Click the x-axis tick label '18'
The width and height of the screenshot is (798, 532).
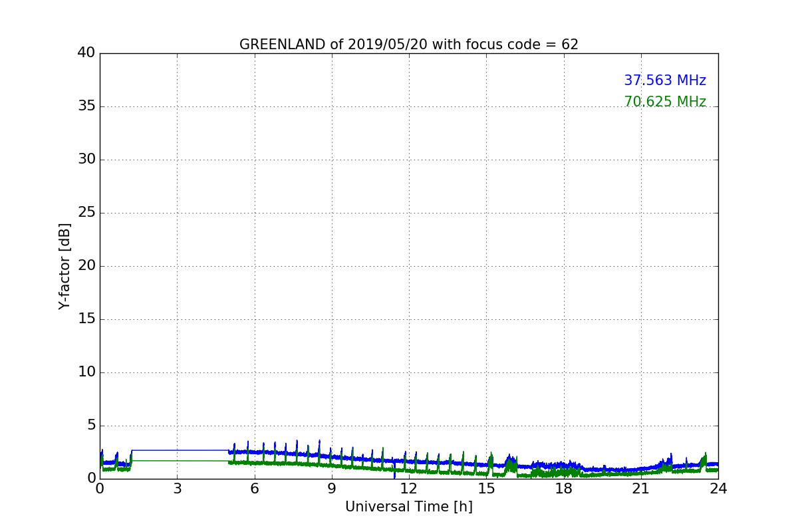(564, 489)
